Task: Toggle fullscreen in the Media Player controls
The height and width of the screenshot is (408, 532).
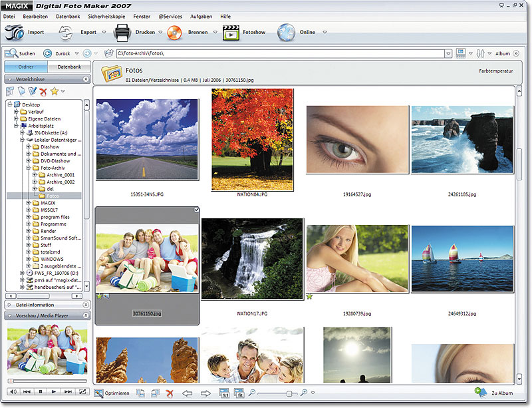Action: pos(82,391)
